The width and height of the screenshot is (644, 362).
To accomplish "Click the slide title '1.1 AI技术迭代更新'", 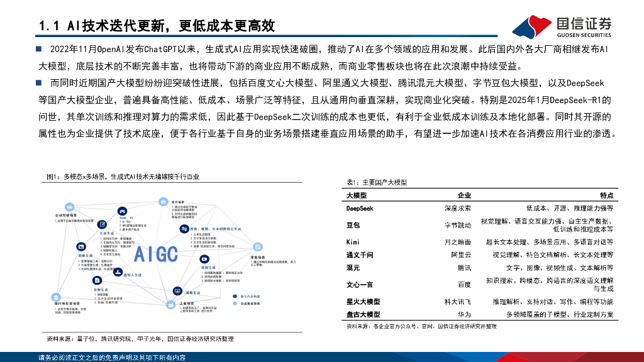I will point(157,26).
